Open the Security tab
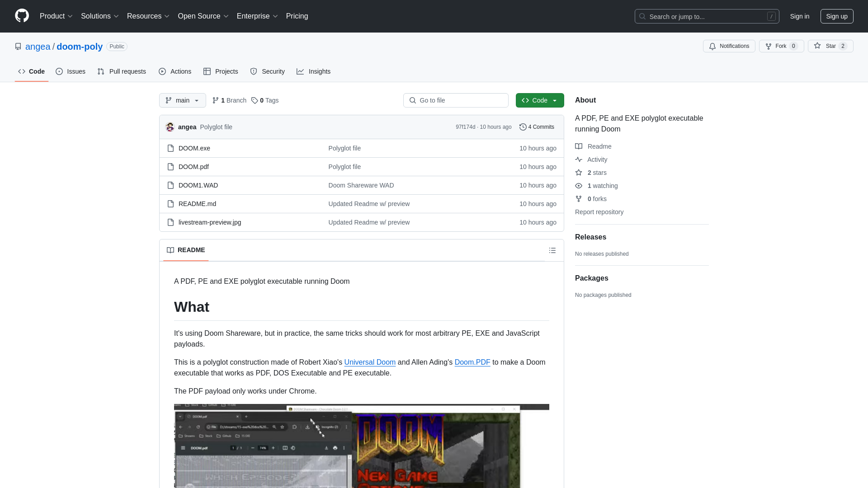This screenshot has width=868, height=488. pyautogui.click(x=268, y=71)
